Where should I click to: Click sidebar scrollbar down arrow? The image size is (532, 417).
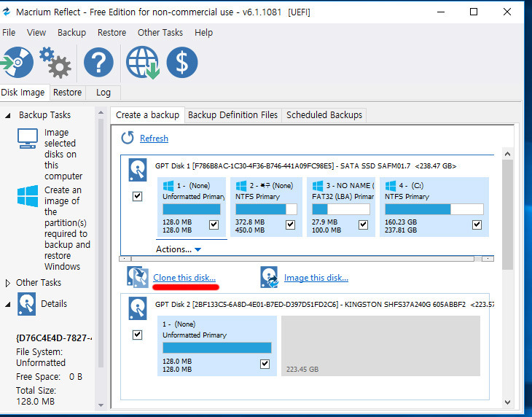[101, 405]
